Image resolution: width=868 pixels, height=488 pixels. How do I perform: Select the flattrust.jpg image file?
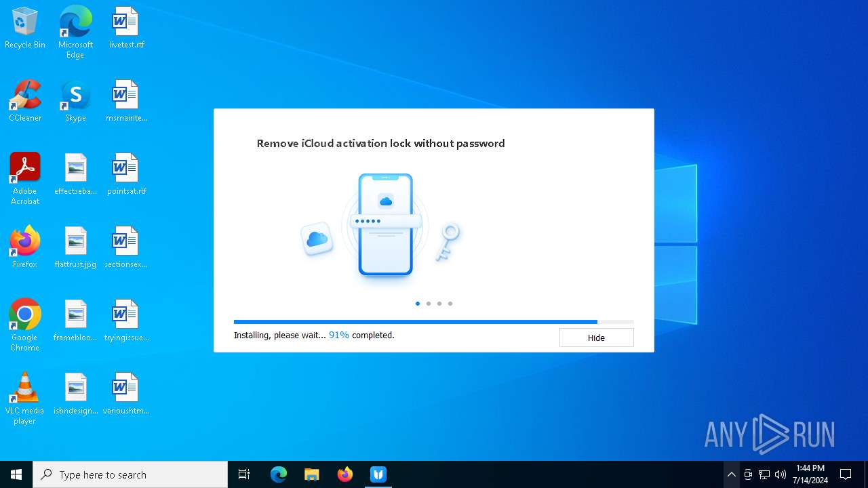[x=75, y=247]
